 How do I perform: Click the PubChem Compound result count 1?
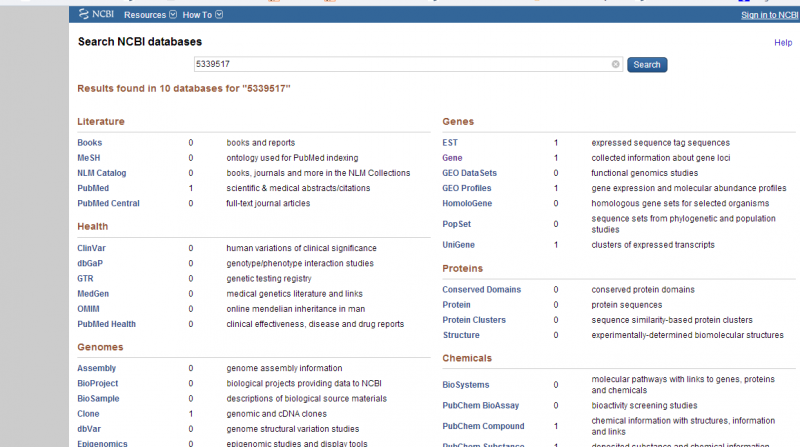point(556,426)
